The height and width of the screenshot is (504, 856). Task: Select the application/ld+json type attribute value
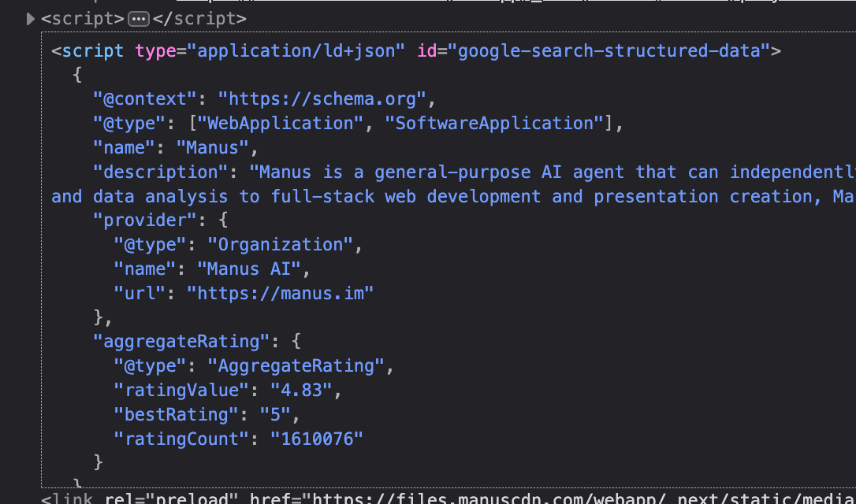point(296,50)
